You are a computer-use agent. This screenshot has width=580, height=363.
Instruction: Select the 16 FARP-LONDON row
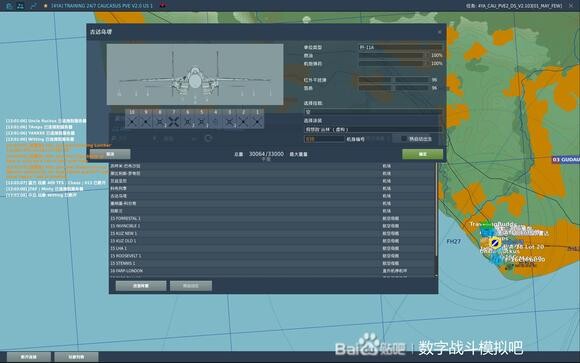(x=272, y=271)
